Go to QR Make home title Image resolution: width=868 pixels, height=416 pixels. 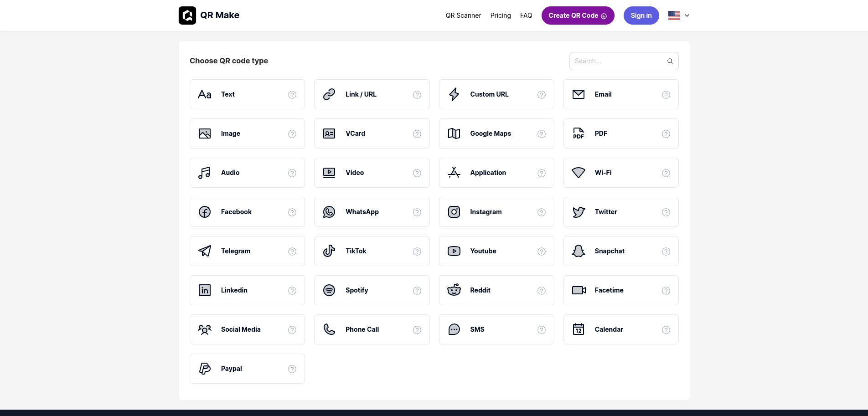click(220, 15)
